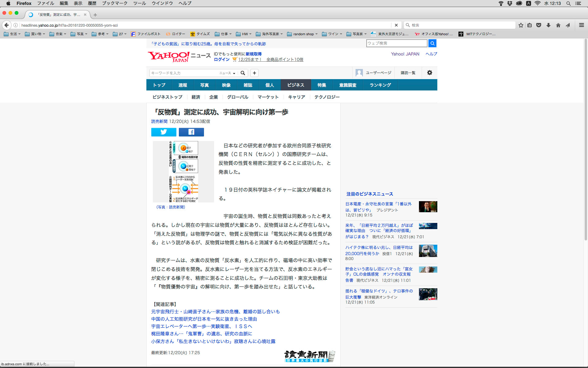Open Firefox hamburger menu
588x368 pixels.
581,25
